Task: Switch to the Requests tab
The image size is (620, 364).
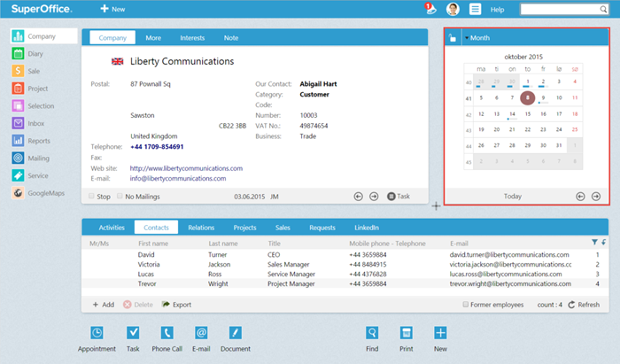Action: pyautogui.click(x=322, y=228)
